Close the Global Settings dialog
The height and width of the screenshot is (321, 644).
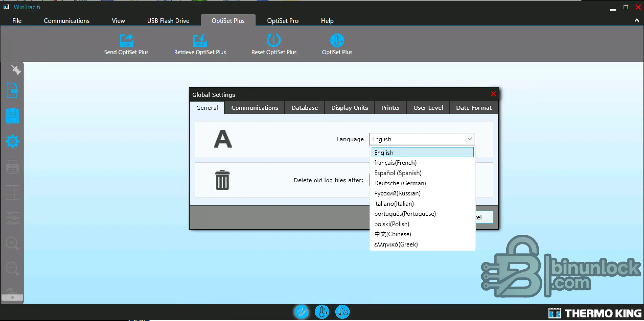[x=493, y=94]
